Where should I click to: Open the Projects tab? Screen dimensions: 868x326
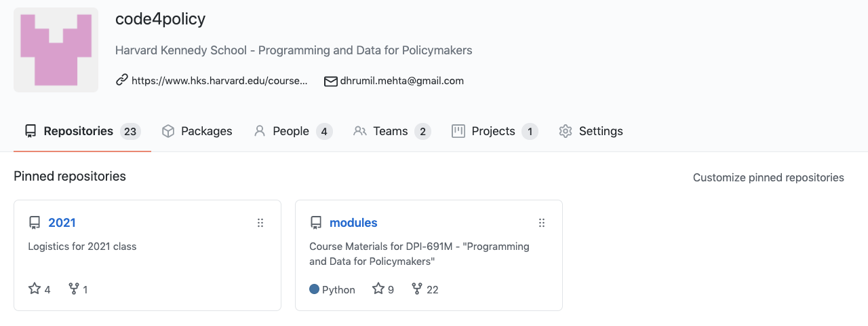coord(494,131)
